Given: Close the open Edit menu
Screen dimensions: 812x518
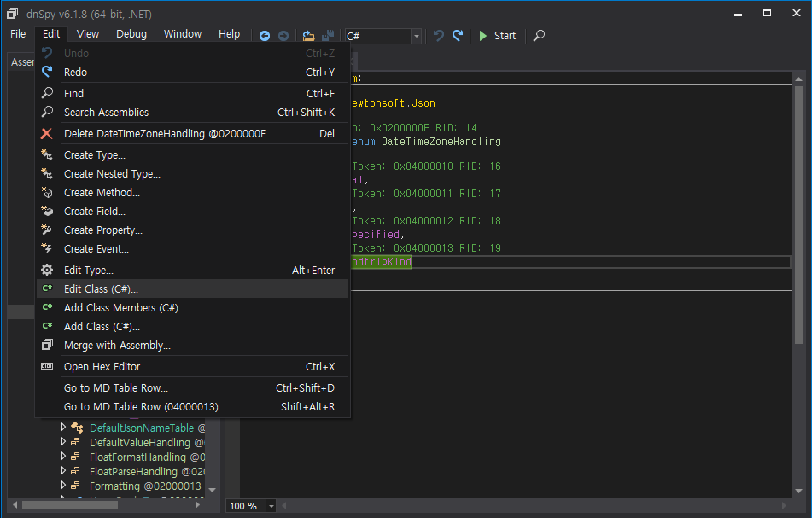Looking at the screenshot, I should pos(51,33).
